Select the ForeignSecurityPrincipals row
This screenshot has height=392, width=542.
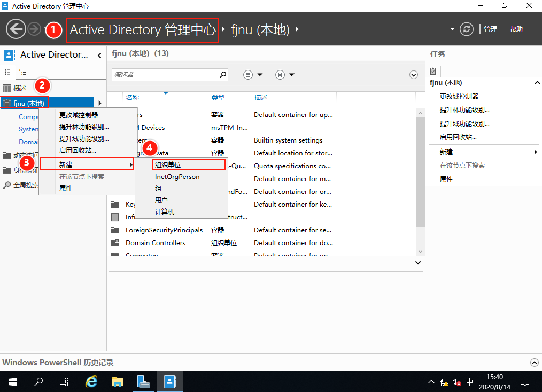261,230
